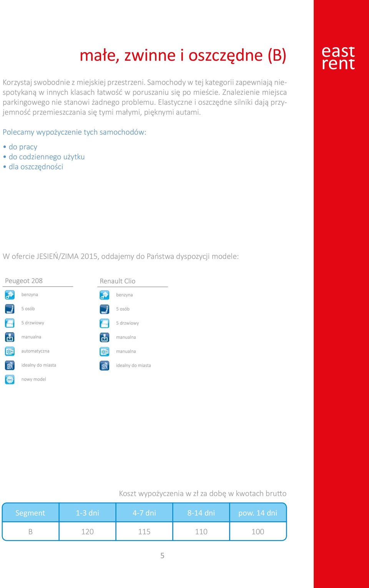
Task: Click page number 5 at bottom
Action: pyautogui.click(x=162, y=556)
